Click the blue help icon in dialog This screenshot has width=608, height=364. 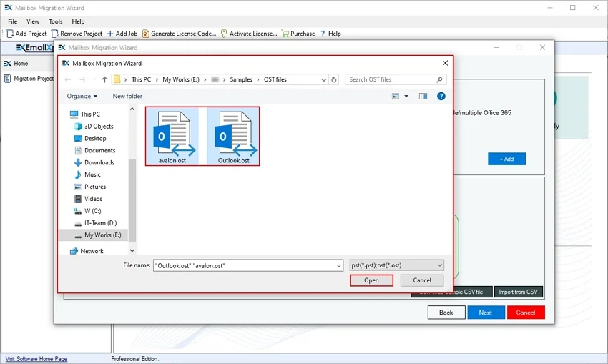coord(441,96)
